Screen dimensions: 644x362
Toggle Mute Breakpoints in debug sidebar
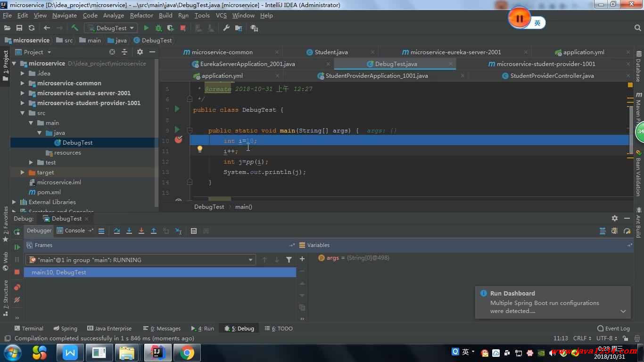(x=17, y=300)
